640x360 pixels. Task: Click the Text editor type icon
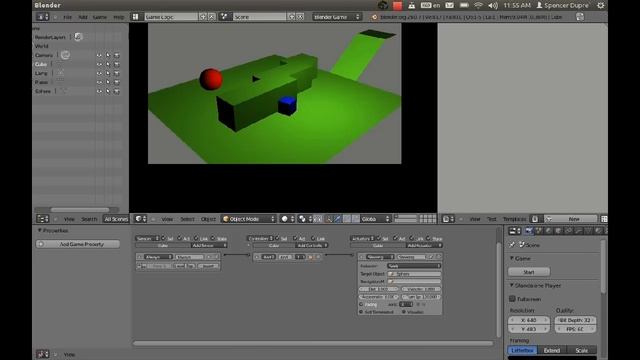pos(449,219)
